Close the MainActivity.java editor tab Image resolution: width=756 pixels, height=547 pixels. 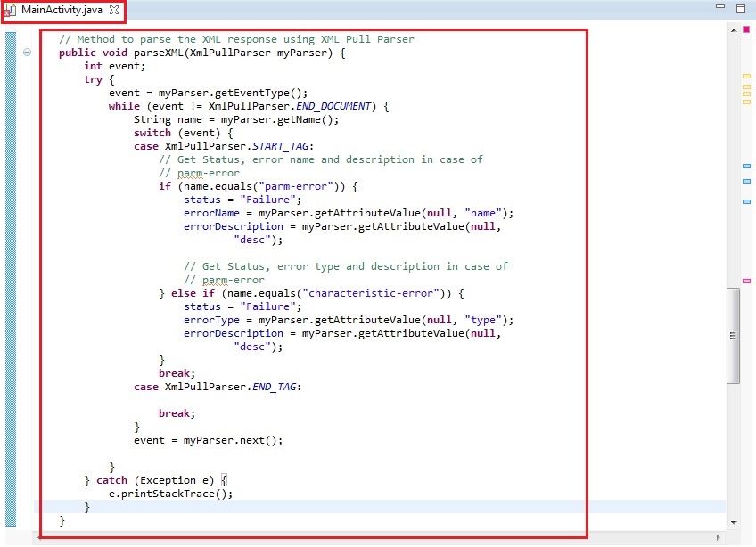(x=113, y=9)
